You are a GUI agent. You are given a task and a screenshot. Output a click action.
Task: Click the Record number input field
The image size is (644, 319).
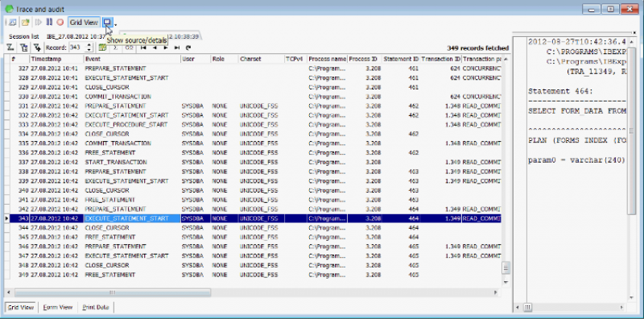(76, 48)
